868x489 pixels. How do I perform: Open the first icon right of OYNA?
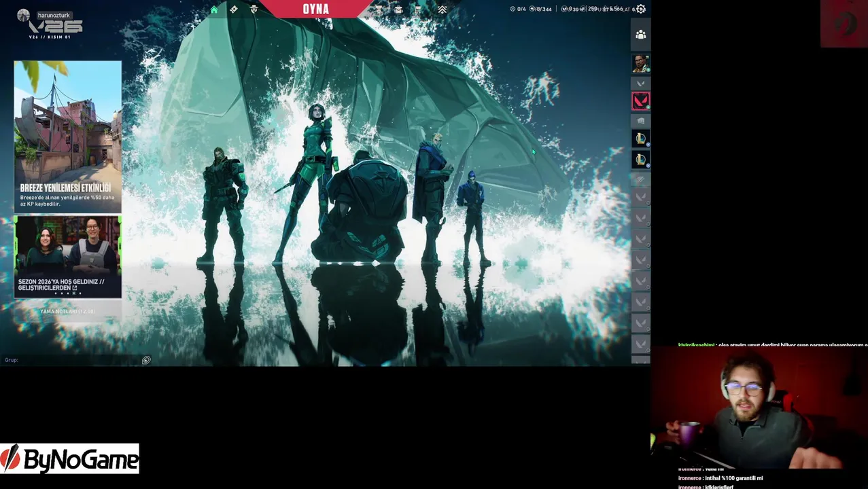click(379, 10)
